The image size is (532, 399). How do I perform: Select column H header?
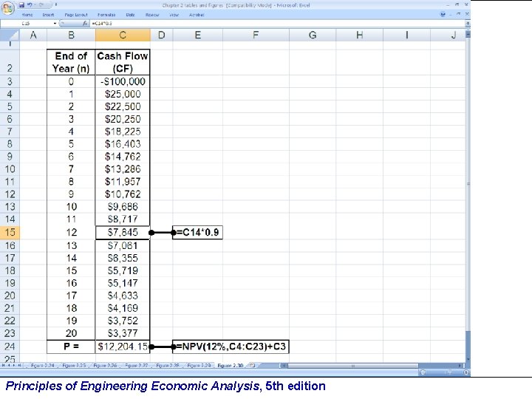(x=360, y=35)
